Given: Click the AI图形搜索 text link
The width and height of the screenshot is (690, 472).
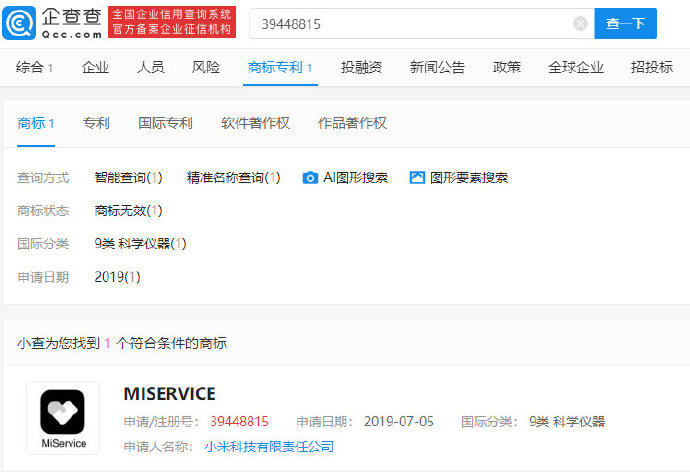Looking at the screenshot, I should [355, 178].
